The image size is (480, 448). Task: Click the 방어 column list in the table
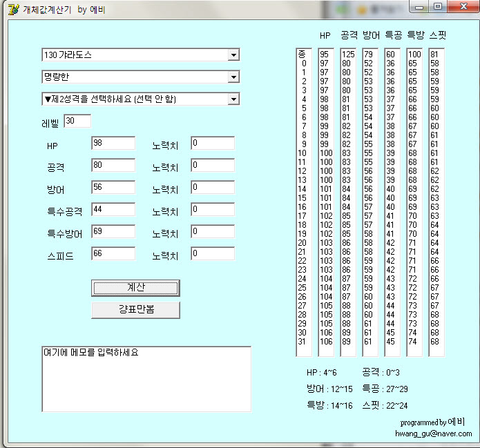pyautogui.click(x=370, y=202)
